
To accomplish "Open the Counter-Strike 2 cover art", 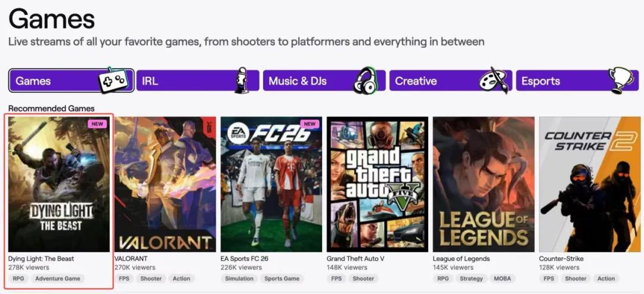I will [589, 184].
